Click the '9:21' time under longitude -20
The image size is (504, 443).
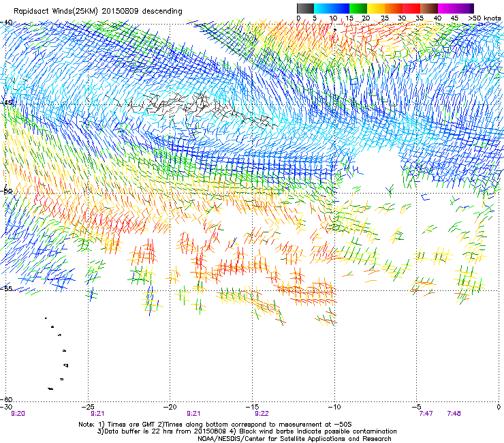click(193, 414)
